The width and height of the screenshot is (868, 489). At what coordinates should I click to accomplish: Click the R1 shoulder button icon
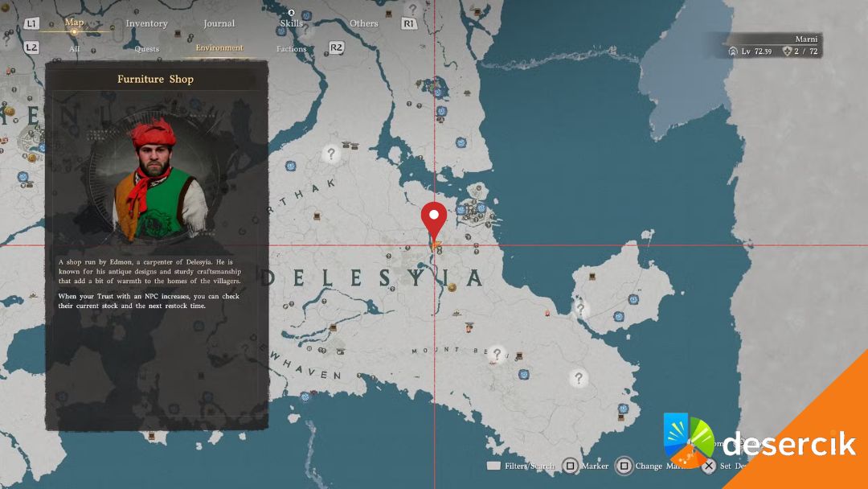tap(408, 23)
